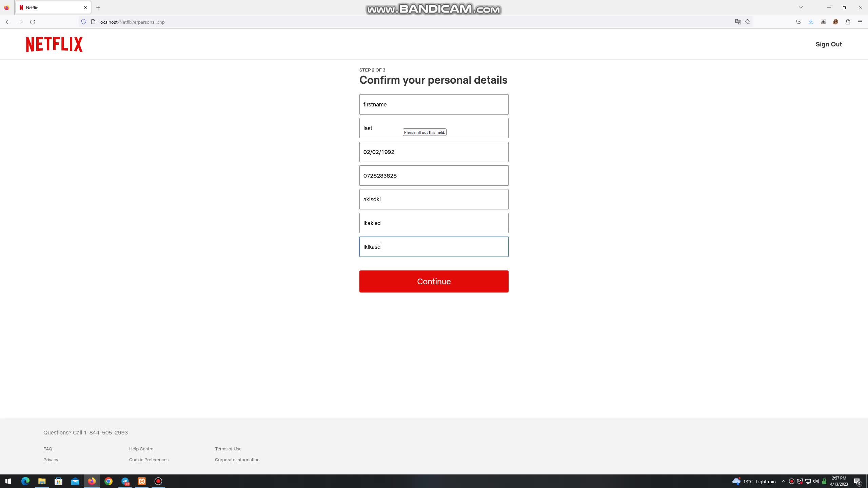Click the Netflix logo in the page header
The image size is (868, 488).
coord(54,44)
